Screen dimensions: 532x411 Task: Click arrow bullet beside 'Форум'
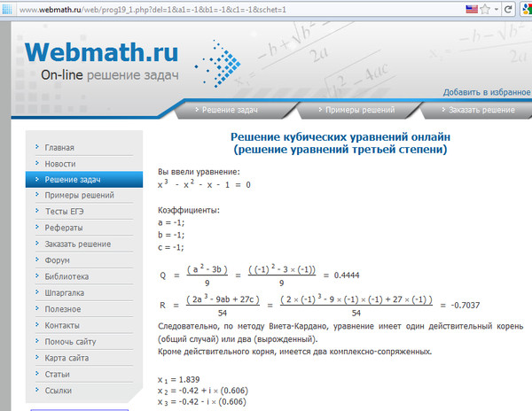(37, 260)
